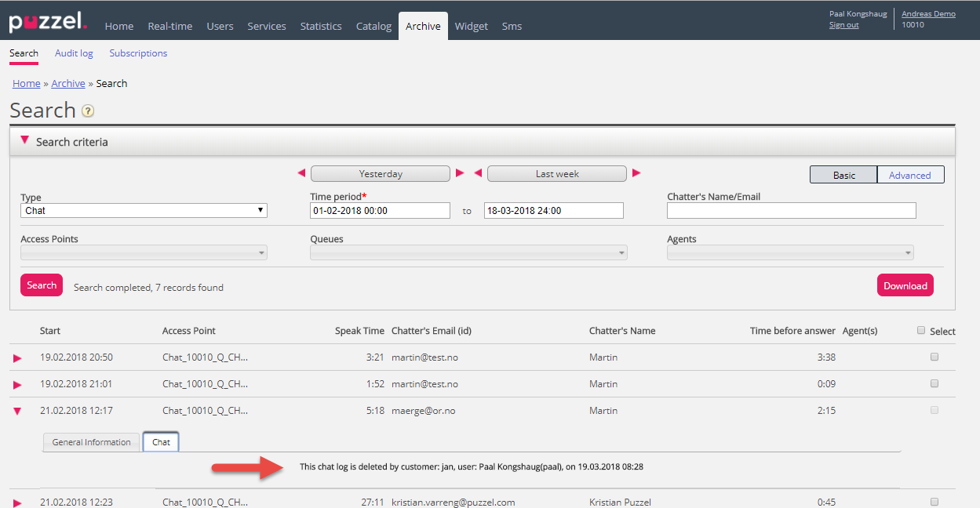
Task: Check the box for the 21.02.2018 12:23 row
Action: (934, 502)
